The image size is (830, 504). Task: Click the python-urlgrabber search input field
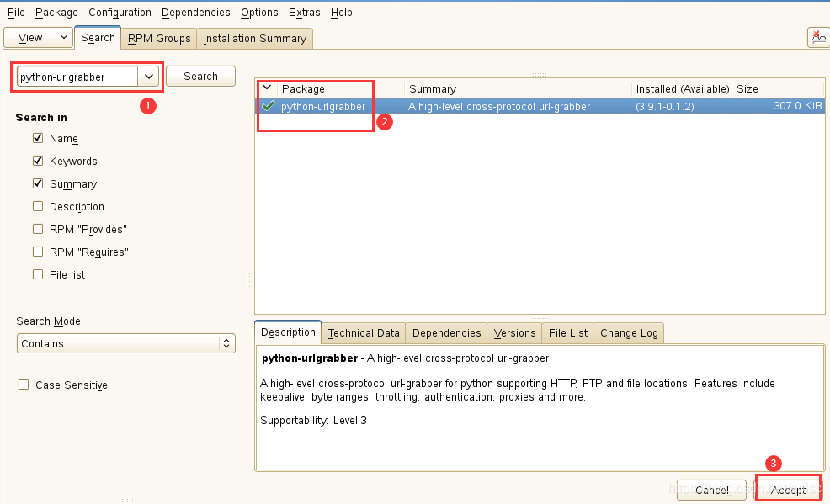point(77,77)
